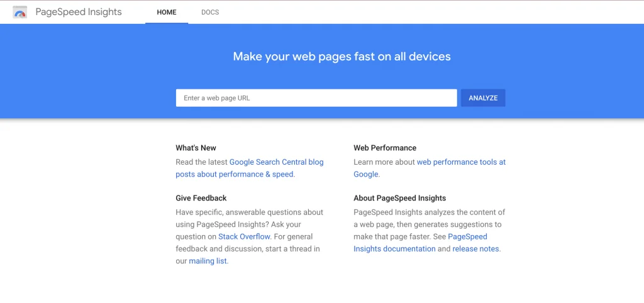
Task: Click the mailing list link
Action: click(x=208, y=261)
